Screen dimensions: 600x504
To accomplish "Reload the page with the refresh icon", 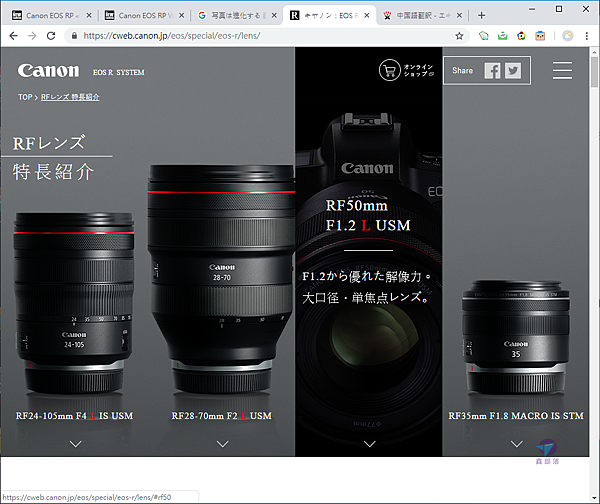I will (x=51, y=36).
